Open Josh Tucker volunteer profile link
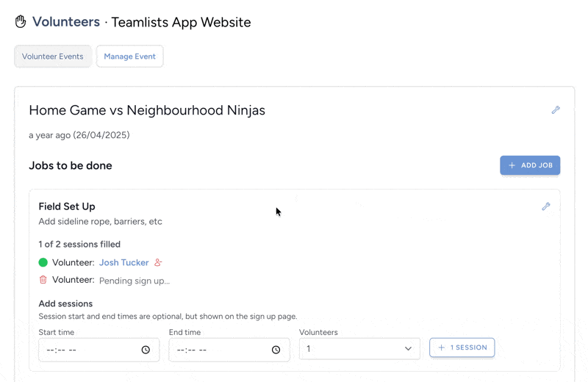This screenshot has width=588, height=382. click(123, 262)
